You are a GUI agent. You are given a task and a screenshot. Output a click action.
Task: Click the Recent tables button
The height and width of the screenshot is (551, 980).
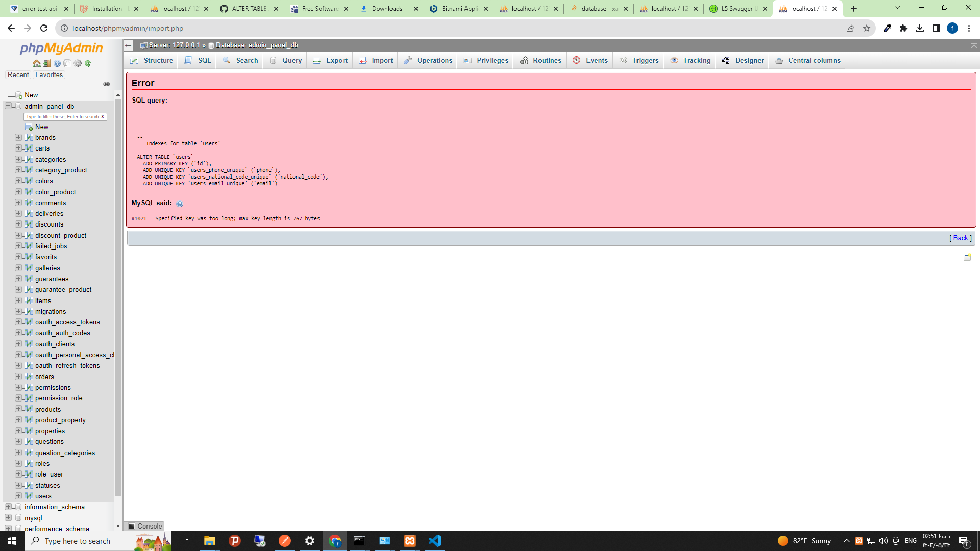click(18, 74)
